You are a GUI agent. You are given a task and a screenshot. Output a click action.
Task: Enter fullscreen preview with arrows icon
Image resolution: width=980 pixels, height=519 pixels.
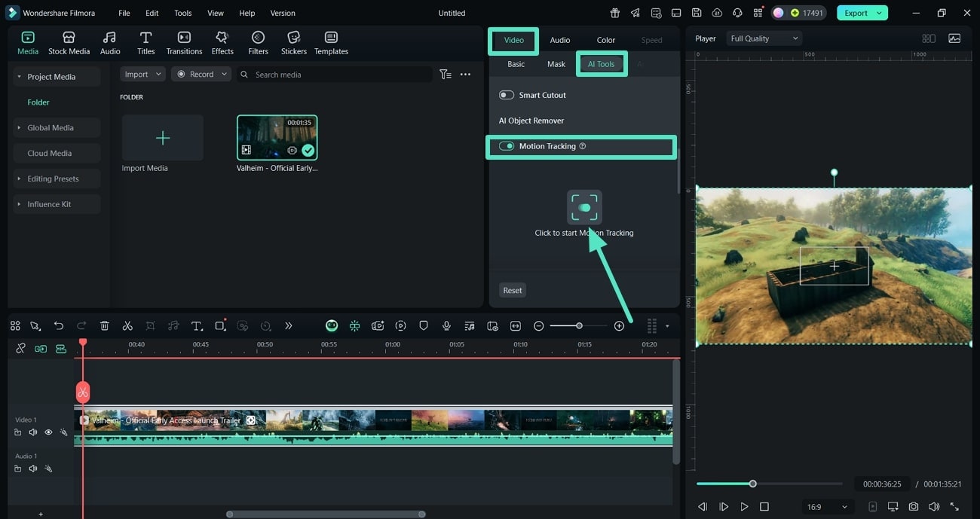tap(954, 507)
